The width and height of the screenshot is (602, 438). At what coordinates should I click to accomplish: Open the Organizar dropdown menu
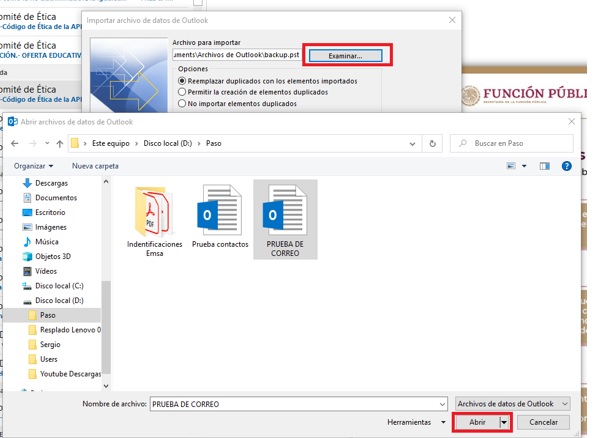34,165
